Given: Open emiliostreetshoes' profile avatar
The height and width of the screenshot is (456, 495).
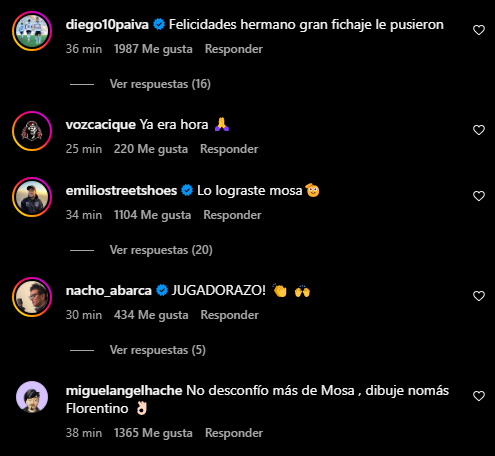Looking at the screenshot, I should (x=32, y=197).
